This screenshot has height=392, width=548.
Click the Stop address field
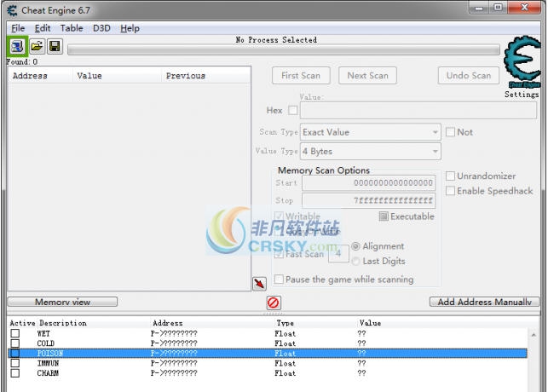click(369, 200)
